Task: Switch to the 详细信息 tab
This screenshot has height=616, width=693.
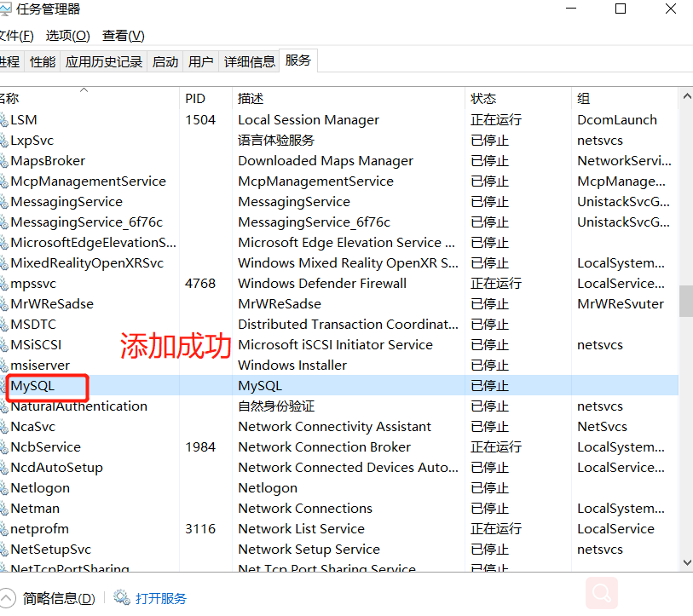Action: pos(249,61)
